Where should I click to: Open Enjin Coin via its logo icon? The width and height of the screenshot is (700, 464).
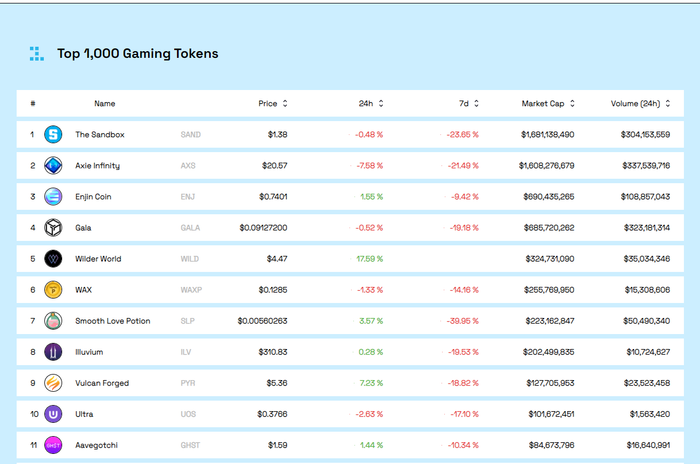point(53,196)
